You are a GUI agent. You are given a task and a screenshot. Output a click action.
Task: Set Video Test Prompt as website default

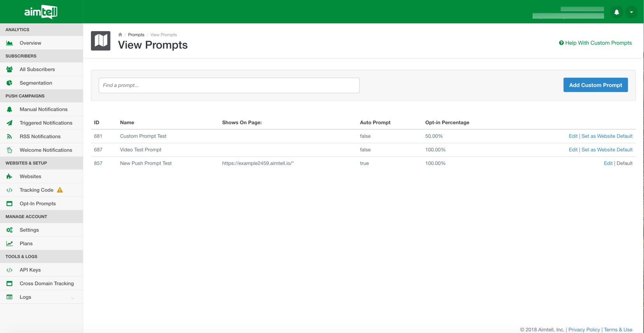(x=607, y=150)
